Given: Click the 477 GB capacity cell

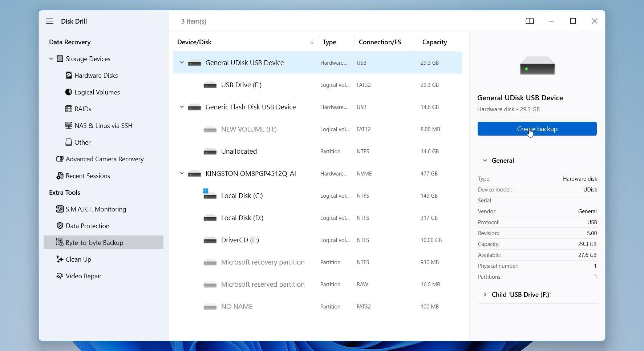Looking at the screenshot, I should tap(429, 173).
